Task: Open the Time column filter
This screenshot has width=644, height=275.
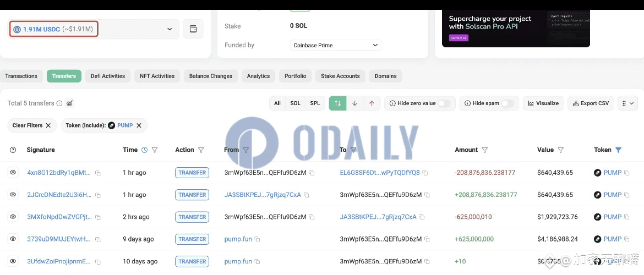Action: pos(155,150)
